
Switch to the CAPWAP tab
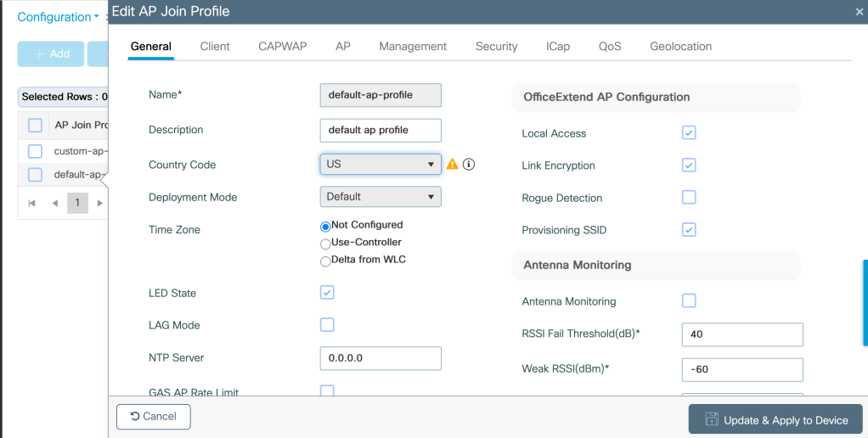coord(283,47)
